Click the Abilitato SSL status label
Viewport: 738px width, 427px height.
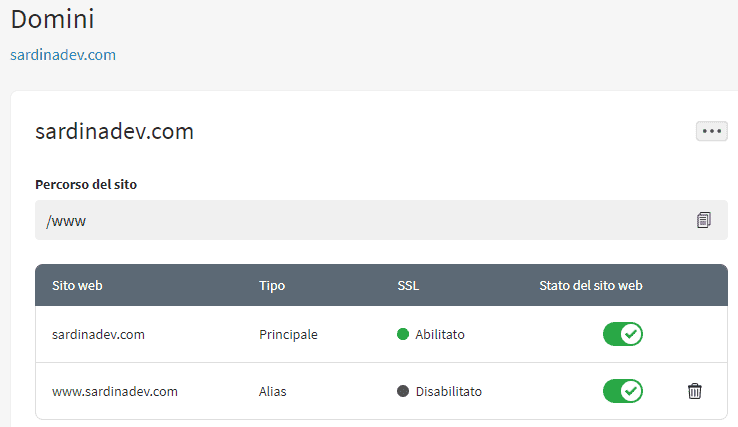[x=440, y=334]
